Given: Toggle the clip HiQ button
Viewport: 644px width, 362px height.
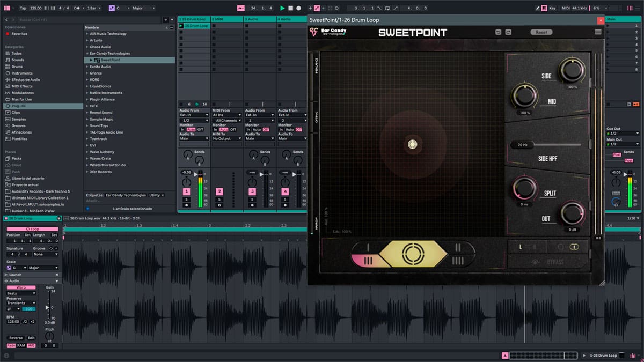Looking at the screenshot, I should [31, 345].
